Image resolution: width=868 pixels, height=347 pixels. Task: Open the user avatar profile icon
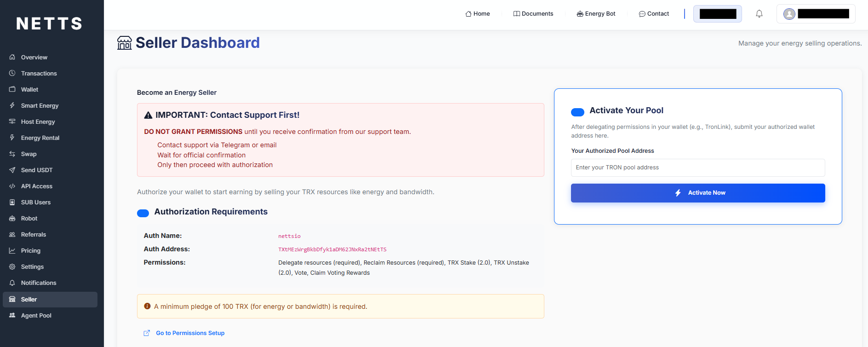(x=789, y=14)
